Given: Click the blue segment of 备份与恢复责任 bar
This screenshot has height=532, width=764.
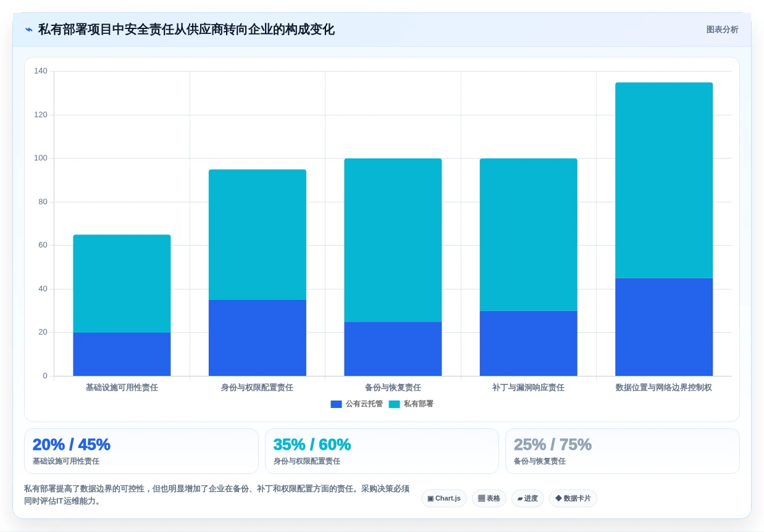Looking at the screenshot, I should click(393, 349).
